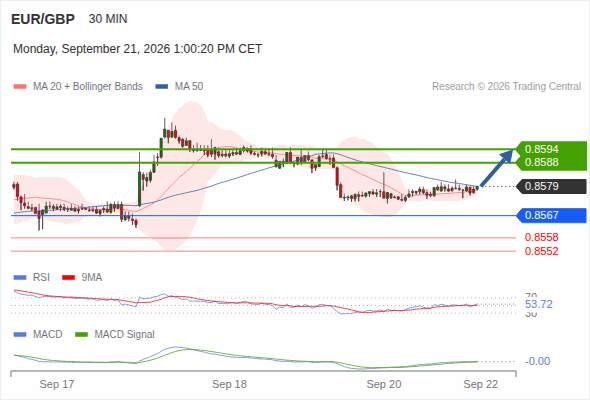The height and width of the screenshot is (400, 590).
Task: Click the Sep 18 axis label
Action: point(229,384)
